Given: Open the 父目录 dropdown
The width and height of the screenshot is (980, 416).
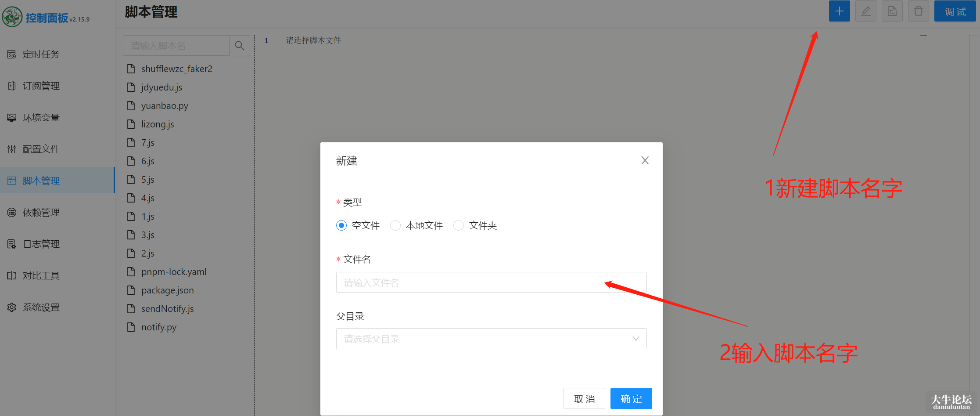Looking at the screenshot, I should click(491, 339).
